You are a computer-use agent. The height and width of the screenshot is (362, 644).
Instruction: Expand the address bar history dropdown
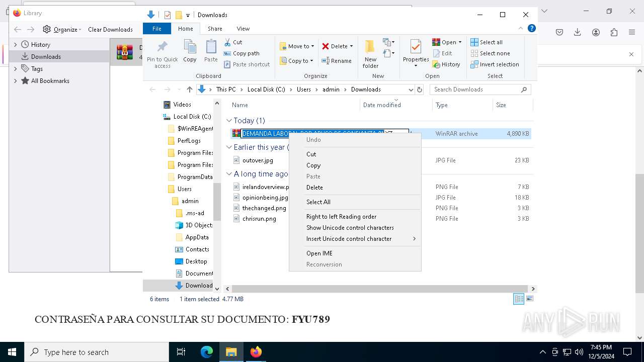(x=411, y=89)
